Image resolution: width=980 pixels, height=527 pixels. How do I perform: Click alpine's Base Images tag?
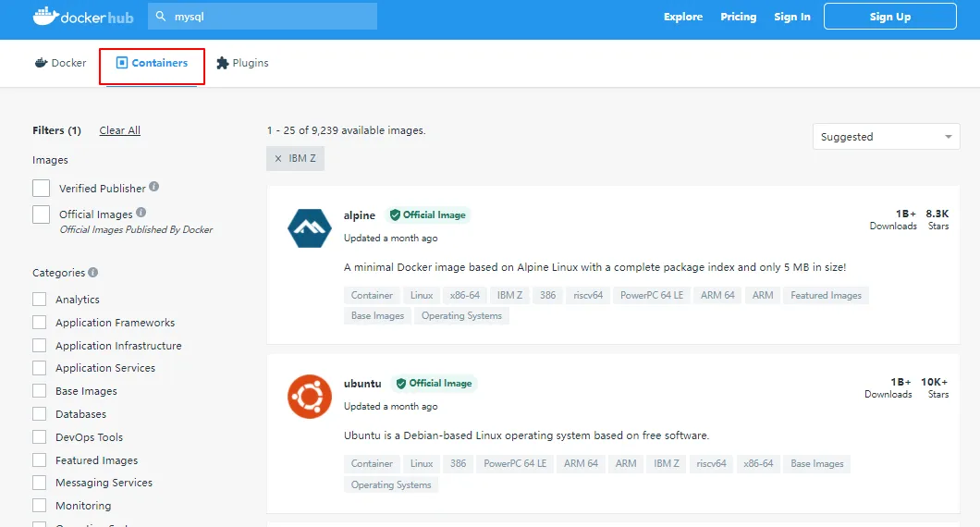point(377,315)
